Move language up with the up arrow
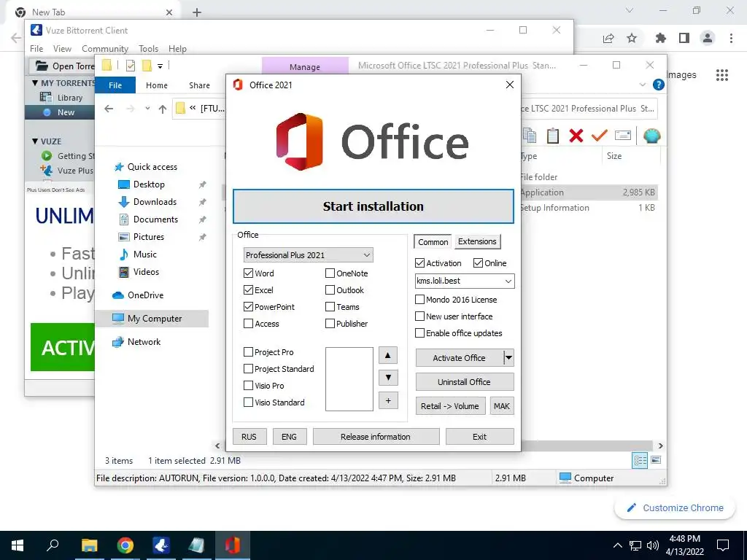The width and height of the screenshot is (747, 560). click(388, 355)
